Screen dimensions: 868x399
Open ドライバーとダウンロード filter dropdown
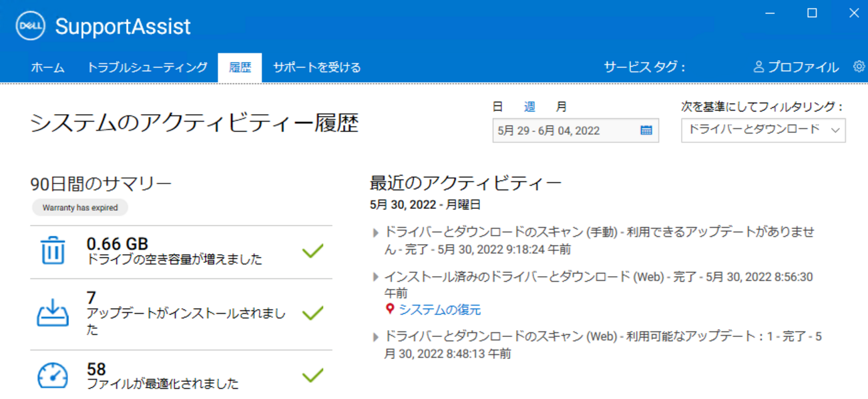[x=763, y=130]
